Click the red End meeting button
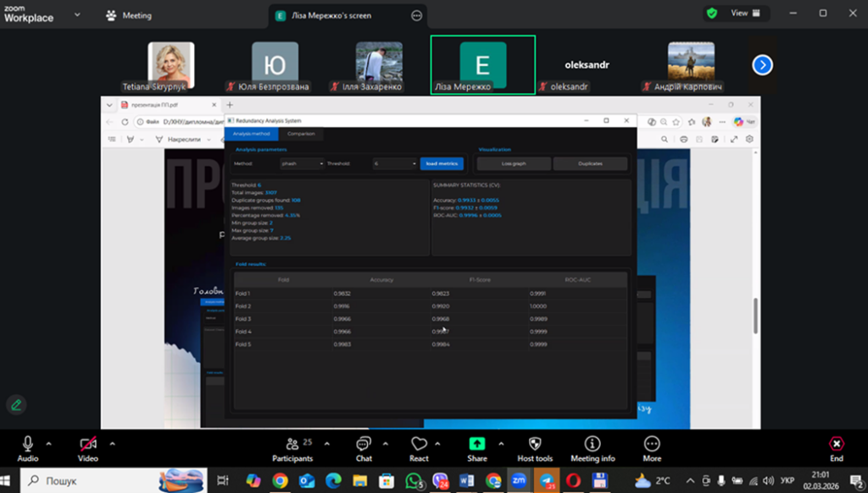868x493 pixels. 837,445
